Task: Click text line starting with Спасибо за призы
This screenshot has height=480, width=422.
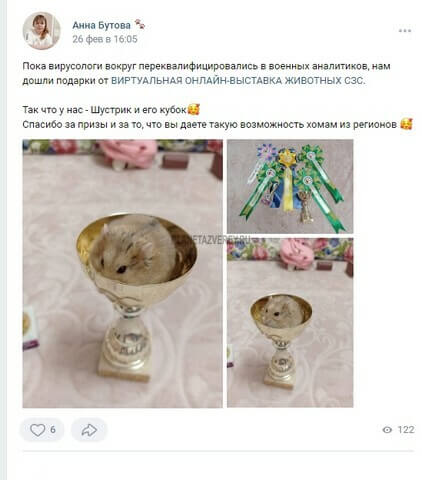Action: pos(217,124)
